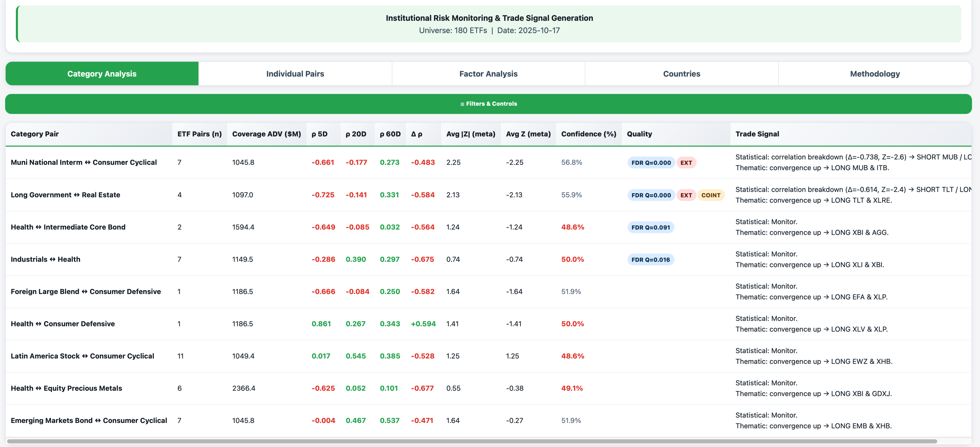This screenshot has width=980, height=447.
Task: Select the Industrials ⇔ Health row
Action: (46, 259)
